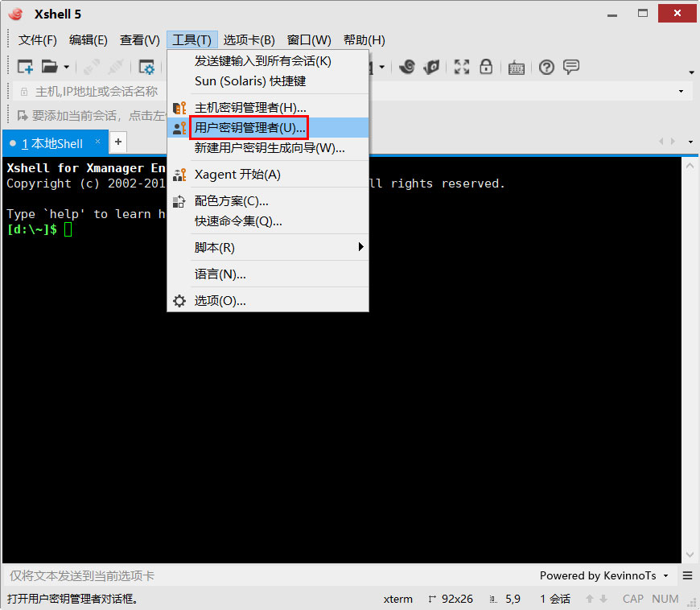This screenshot has width=700, height=610.
Task: Open help question mark icon
Action: pyautogui.click(x=546, y=67)
